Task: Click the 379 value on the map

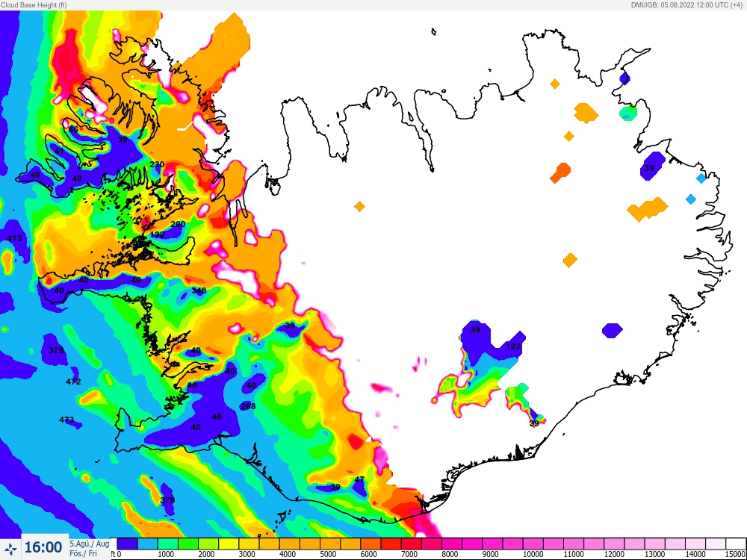Action: [x=167, y=500]
